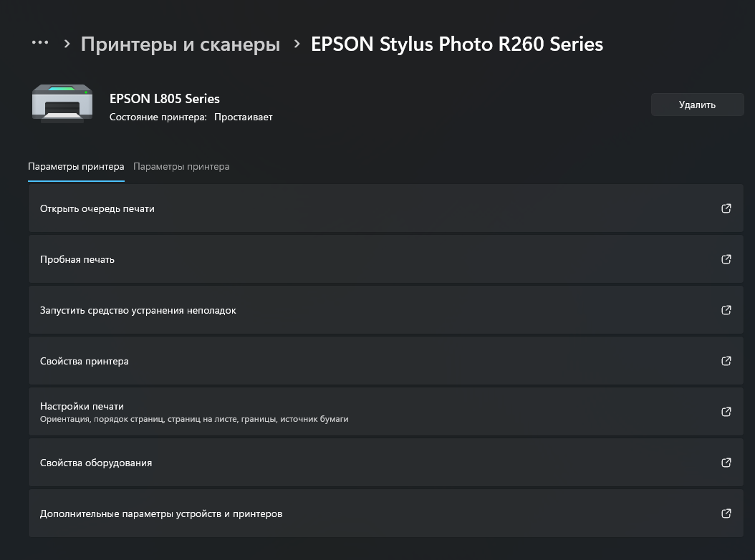Select the active underlined Параметры принтера tab
Viewport: 755px width, 560px height.
[x=76, y=167]
